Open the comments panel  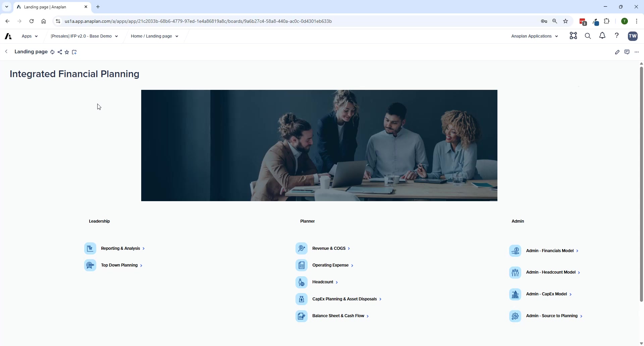point(627,52)
